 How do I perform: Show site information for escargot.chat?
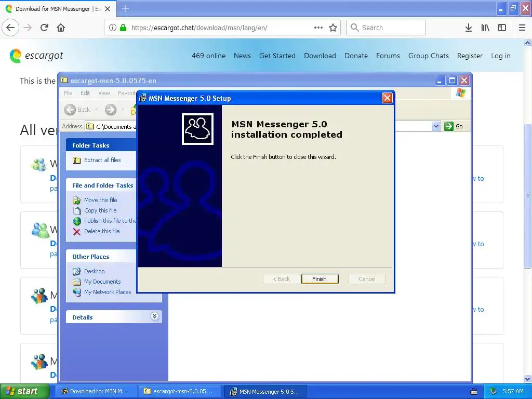point(112,28)
